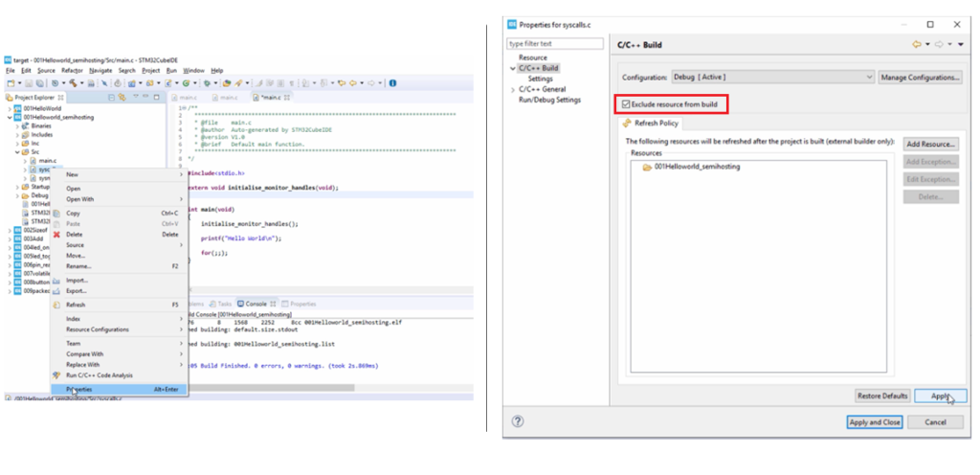Image resolution: width=980 pixels, height=475 pixels.
Task: Click the Apply button
Action: click(940, 396)
